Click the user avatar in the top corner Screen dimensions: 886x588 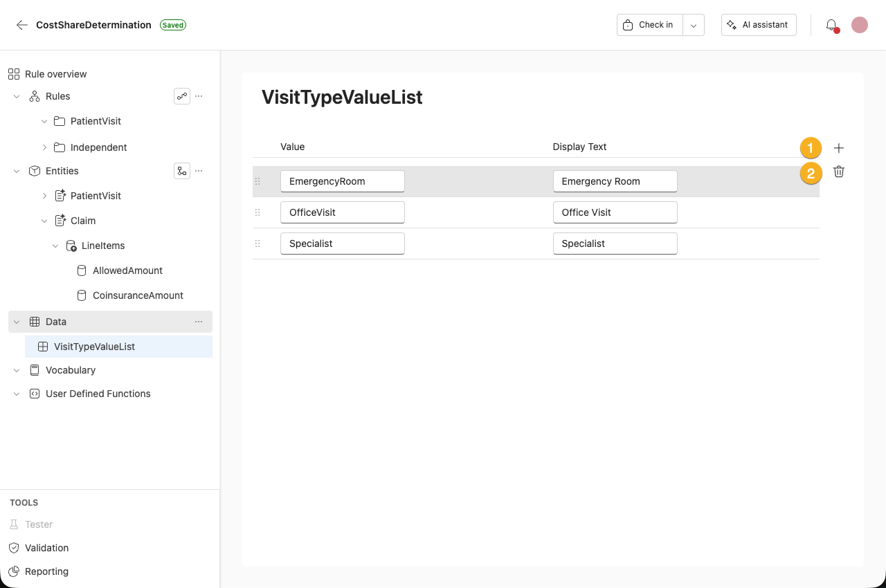[859, 24]
